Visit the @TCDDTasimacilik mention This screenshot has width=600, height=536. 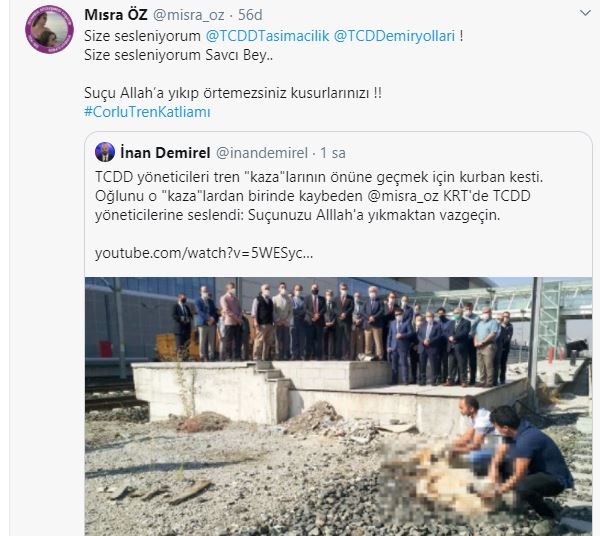267,36
